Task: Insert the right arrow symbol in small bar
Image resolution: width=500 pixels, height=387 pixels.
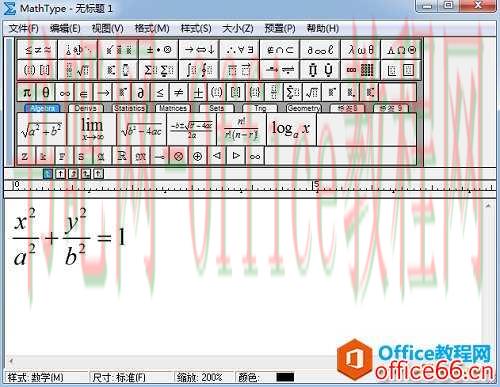Action: click(103, 92)
